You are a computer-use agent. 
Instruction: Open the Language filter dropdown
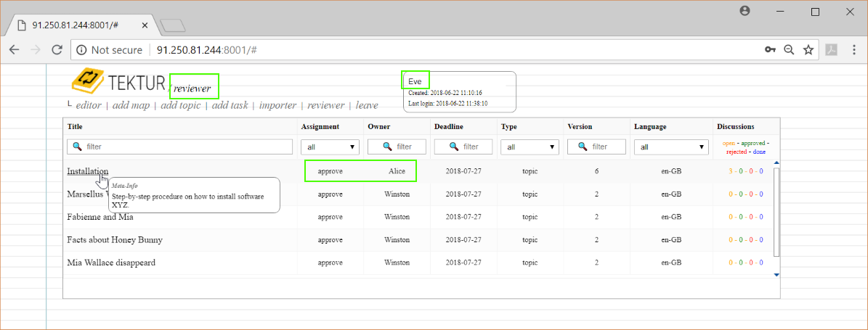click(x=671, y=147)
